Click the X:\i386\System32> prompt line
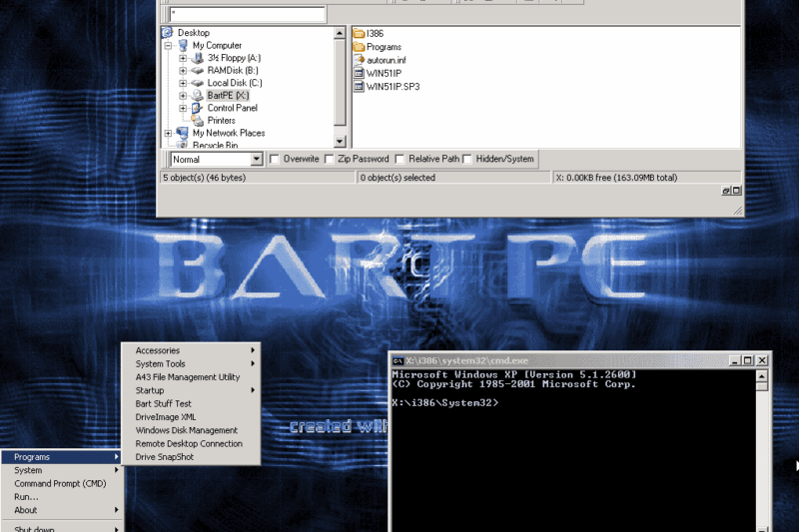This screenshot has width=799, height=532. point(444,403)
